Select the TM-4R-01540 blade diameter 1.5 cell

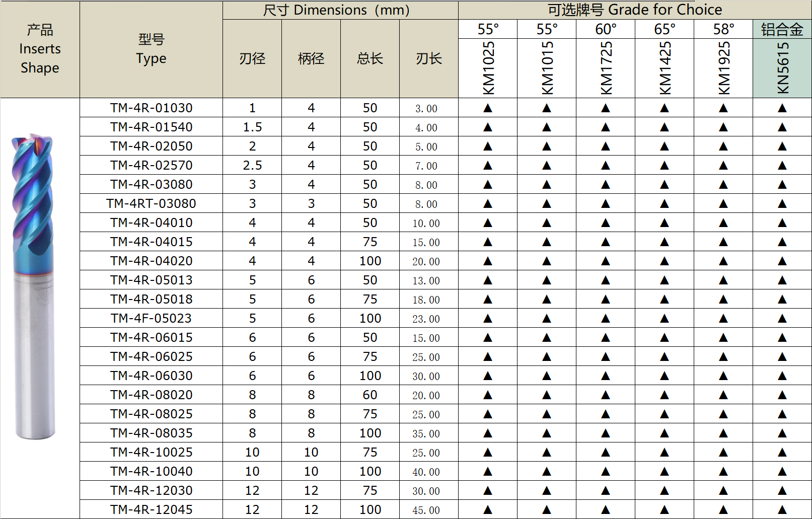(252, 127)
